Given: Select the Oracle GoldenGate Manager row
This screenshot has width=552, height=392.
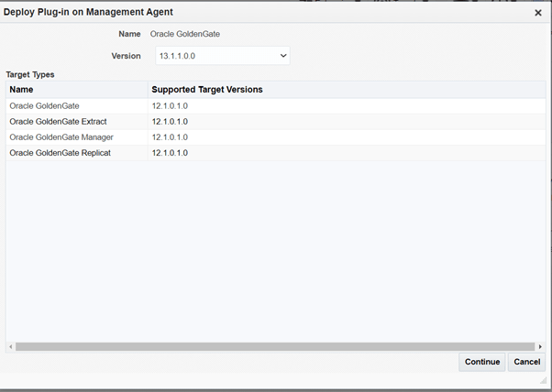Looking at the screenshot, I should pos(61,137).
